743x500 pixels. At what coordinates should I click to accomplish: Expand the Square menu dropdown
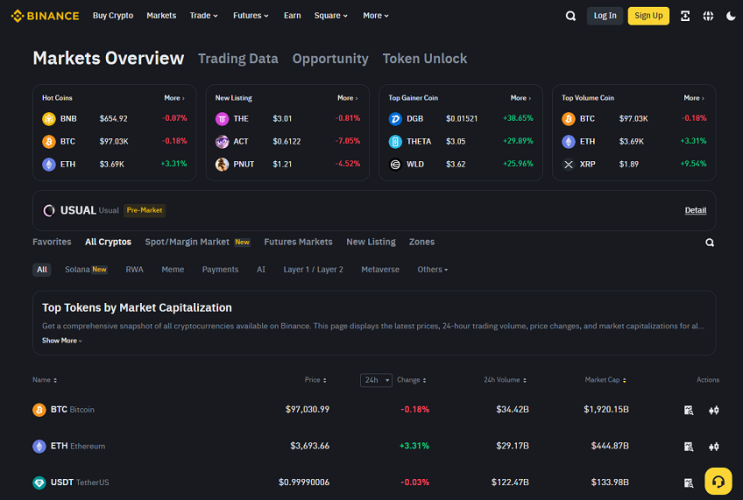pos(331,16)
